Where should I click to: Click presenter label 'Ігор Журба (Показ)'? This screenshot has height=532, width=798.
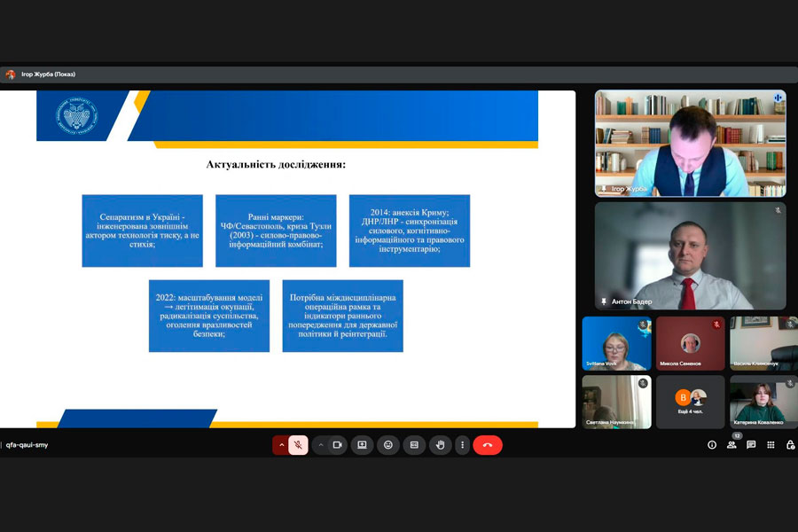coord(49,74)
